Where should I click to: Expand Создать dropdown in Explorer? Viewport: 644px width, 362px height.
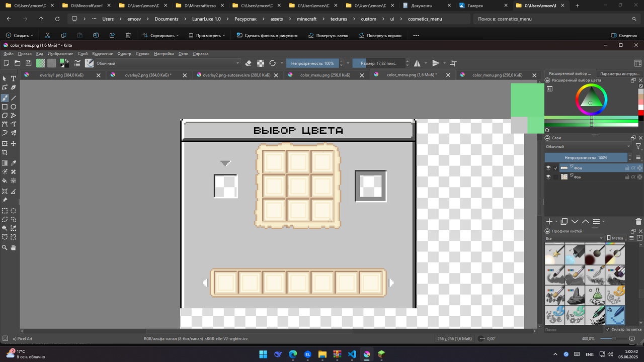tap(20, 36)
